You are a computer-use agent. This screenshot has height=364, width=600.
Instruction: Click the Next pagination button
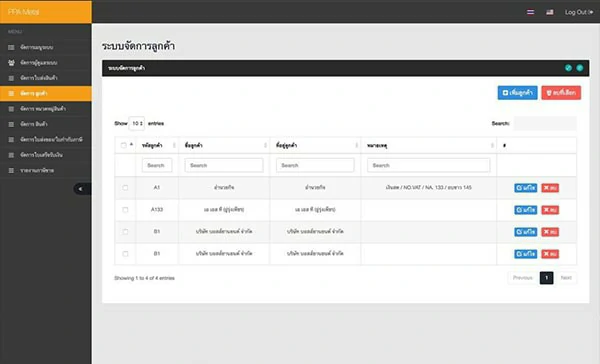(566, 278)
